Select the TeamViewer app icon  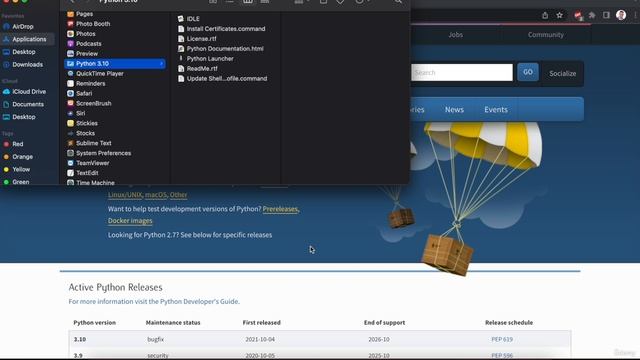point(70,163)
